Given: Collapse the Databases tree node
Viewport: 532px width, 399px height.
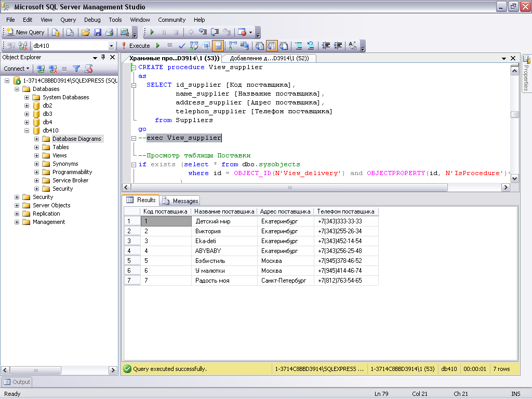Looking at the screenshot, I should click(17, 89).
